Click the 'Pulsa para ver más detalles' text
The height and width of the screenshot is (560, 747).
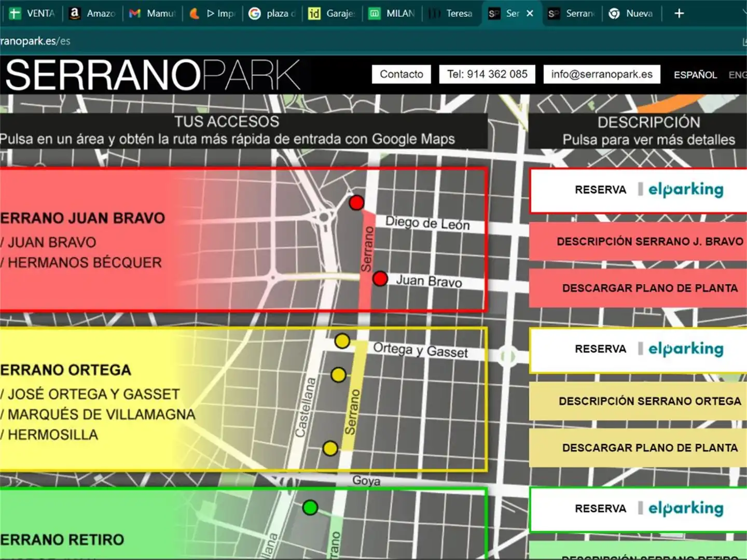click(x=649, y=139)
